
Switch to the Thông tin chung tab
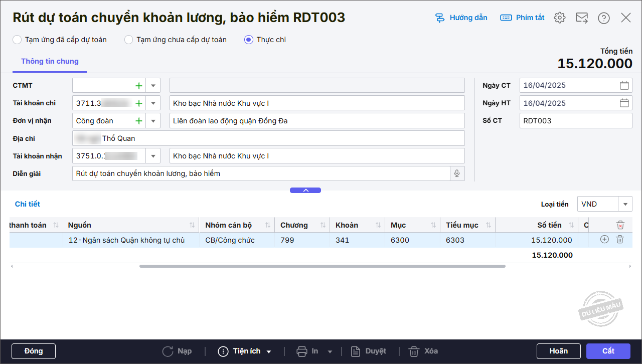click(50, 61)
